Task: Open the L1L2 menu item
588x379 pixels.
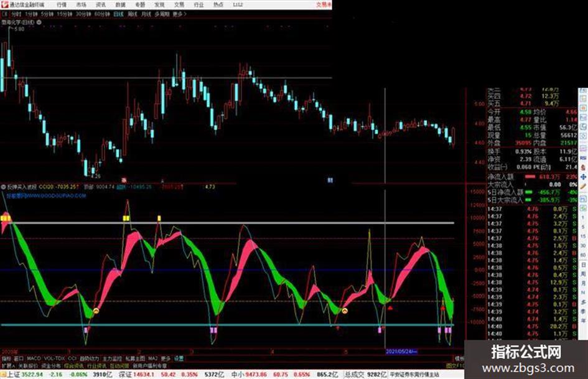Action: coord(237,5)
